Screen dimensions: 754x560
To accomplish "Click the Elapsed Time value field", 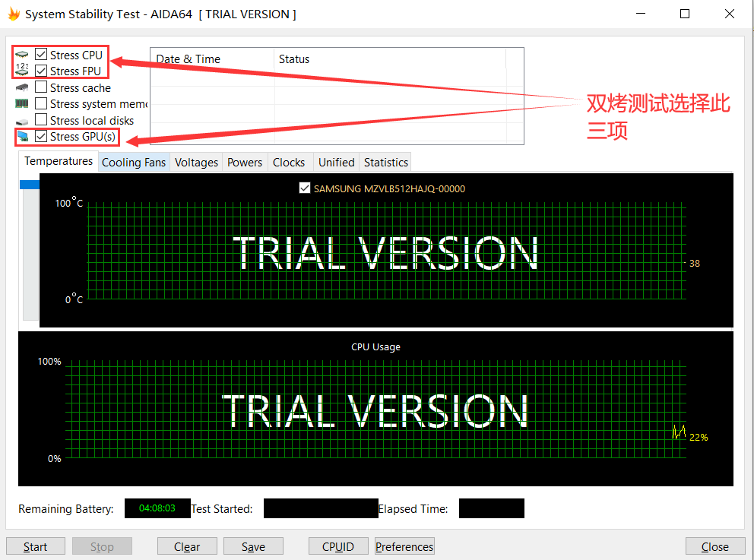I will click(x=492, y=508).
